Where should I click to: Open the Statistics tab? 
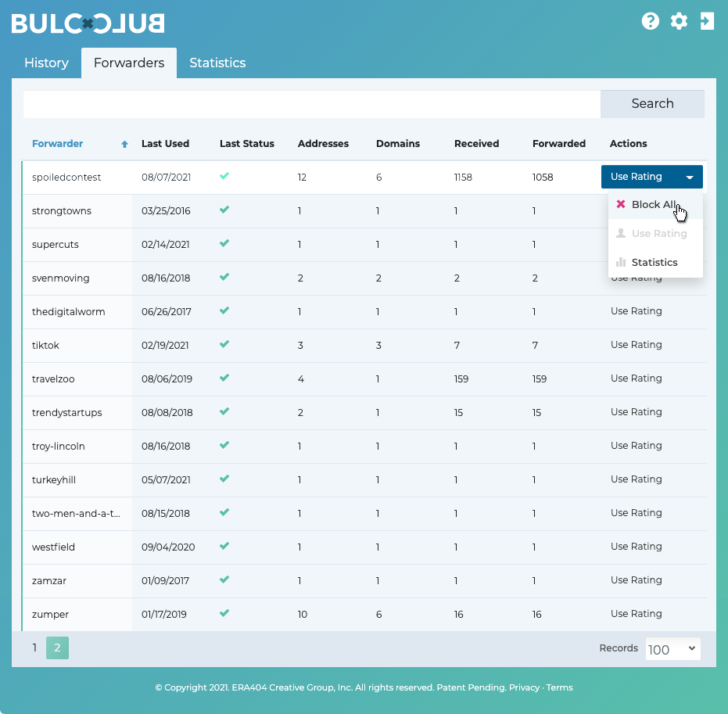coord(217,63)
